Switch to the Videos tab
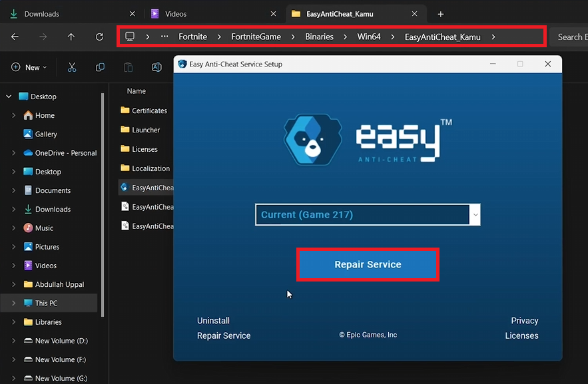 tap(214, 14)
